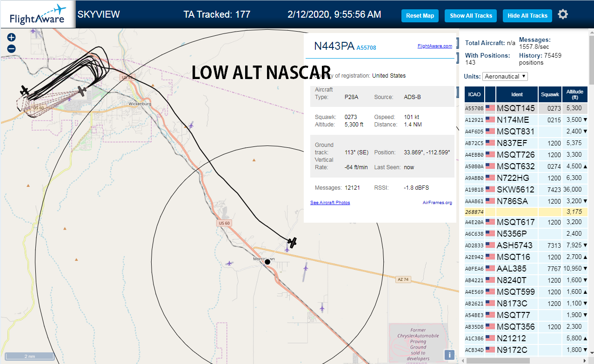The height and width of the screenshot is (364, 594).
Task: Select AAL385 aircraft row
Action: pos(526,269)
